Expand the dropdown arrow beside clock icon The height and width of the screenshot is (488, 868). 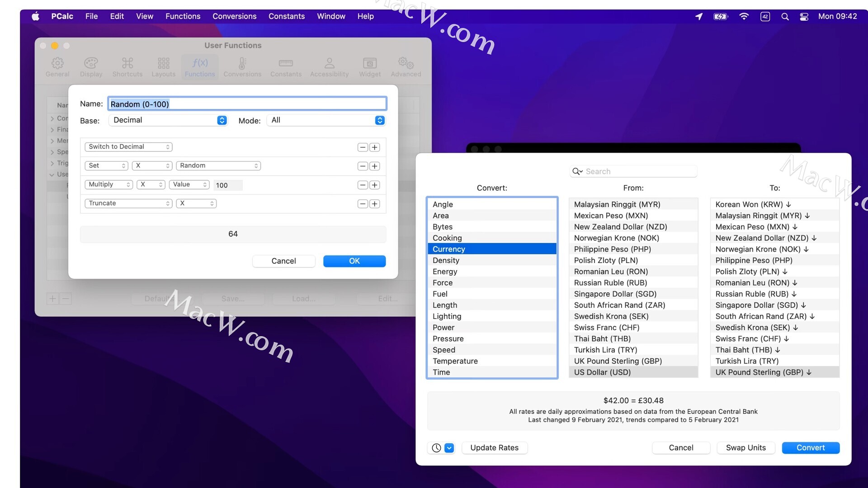[x=449, y=448]
